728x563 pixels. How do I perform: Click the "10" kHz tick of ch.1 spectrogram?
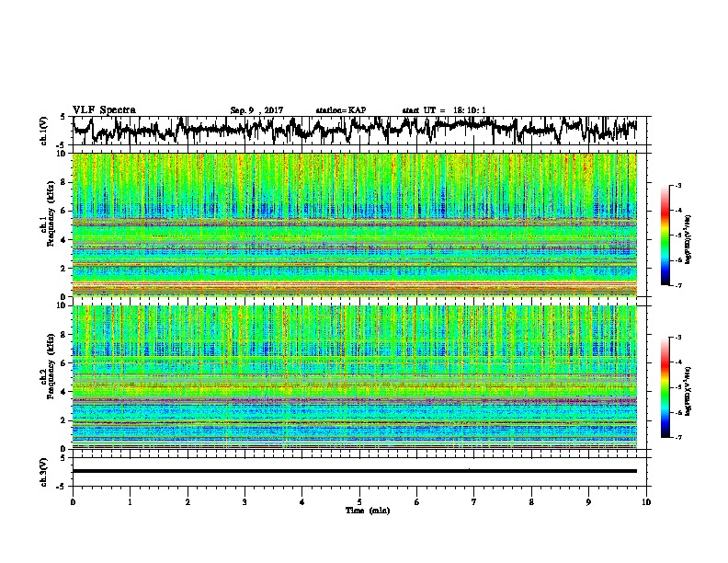[63, 154]
